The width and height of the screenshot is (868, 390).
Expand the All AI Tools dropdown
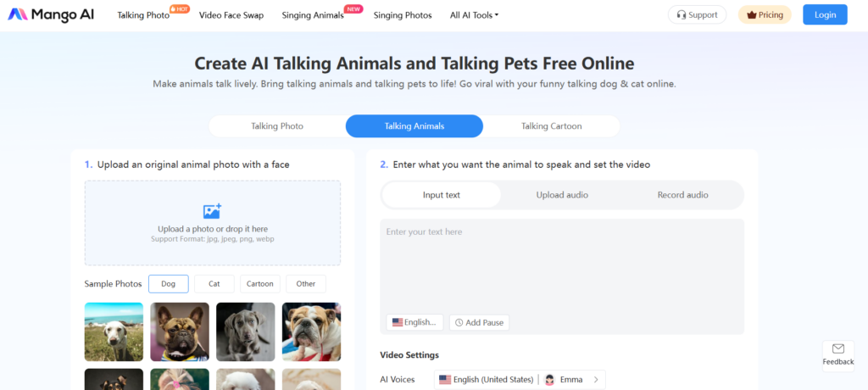[x=474, y=15]
